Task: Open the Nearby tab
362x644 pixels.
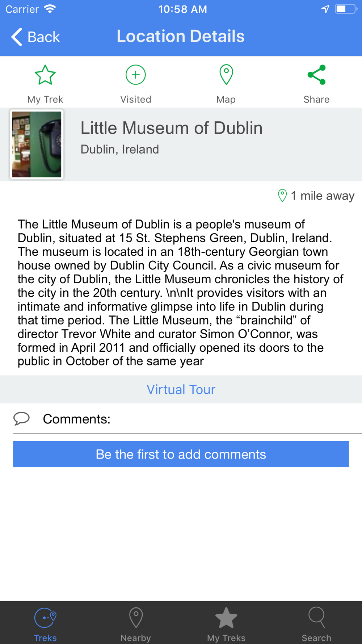Action: pos(136,624)
